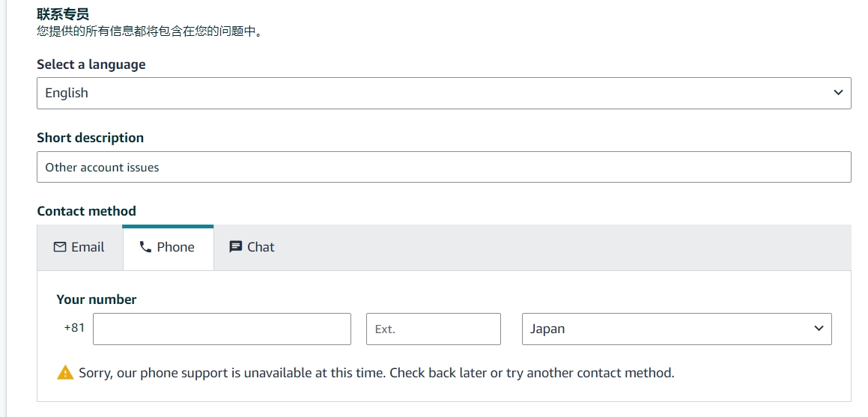Click the chat bubble icon
This screenshot has width=868, height=417.
tap(236, 246)
